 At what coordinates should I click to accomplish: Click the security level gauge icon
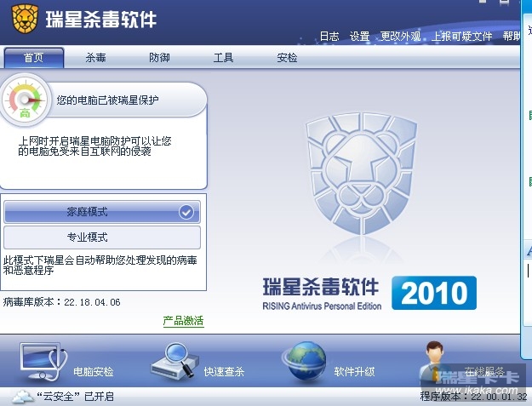(25, 100)
